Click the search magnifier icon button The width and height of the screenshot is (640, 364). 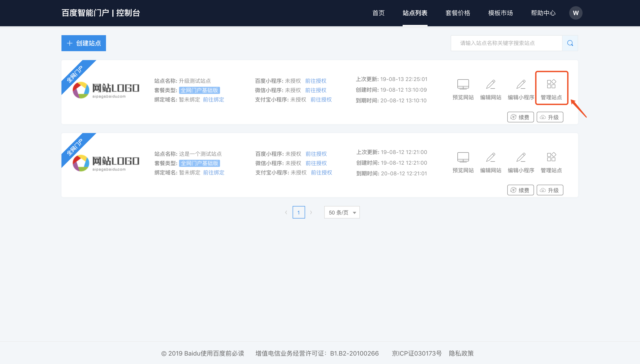570,43
